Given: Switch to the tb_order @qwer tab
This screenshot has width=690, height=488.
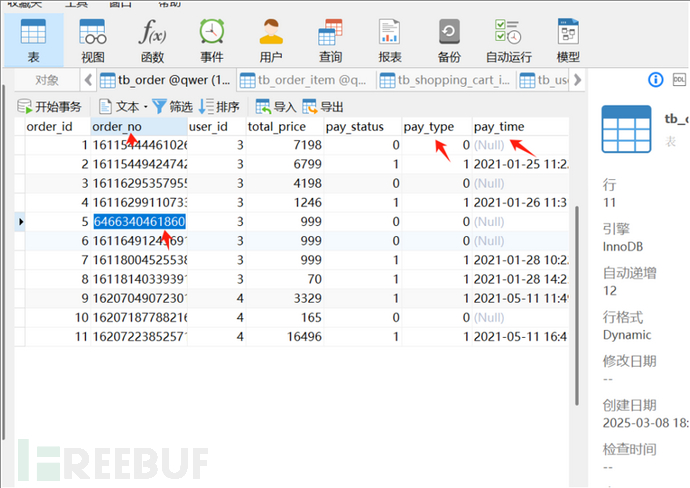Looking at the screenshot, I should [x=165, y=80].
